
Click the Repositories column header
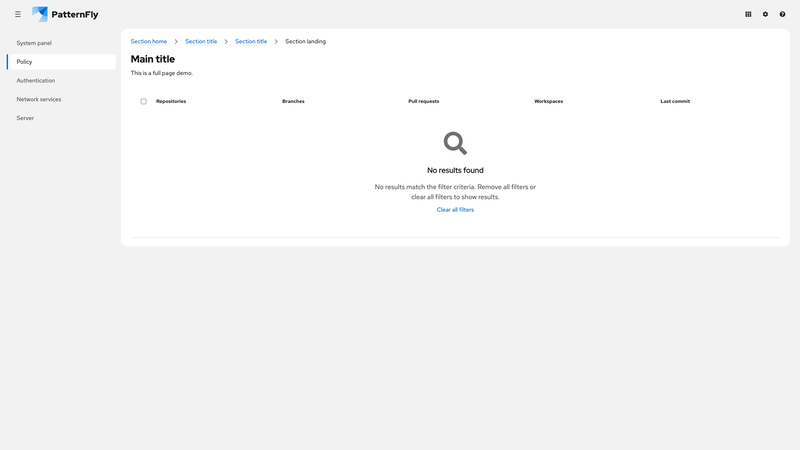click(171, 101)
